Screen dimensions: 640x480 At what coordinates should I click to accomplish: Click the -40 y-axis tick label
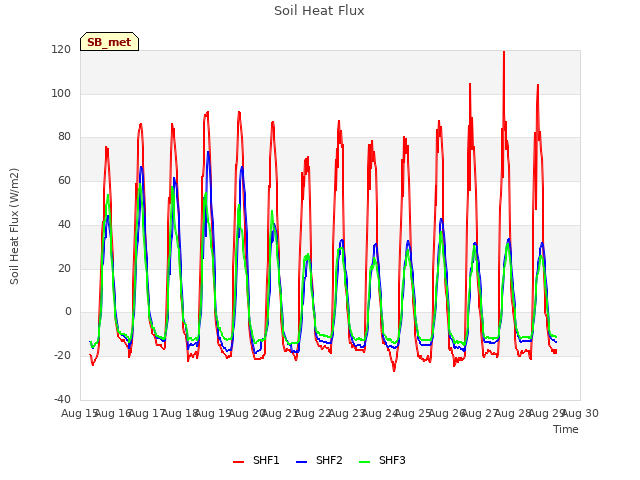pos(62,399)
